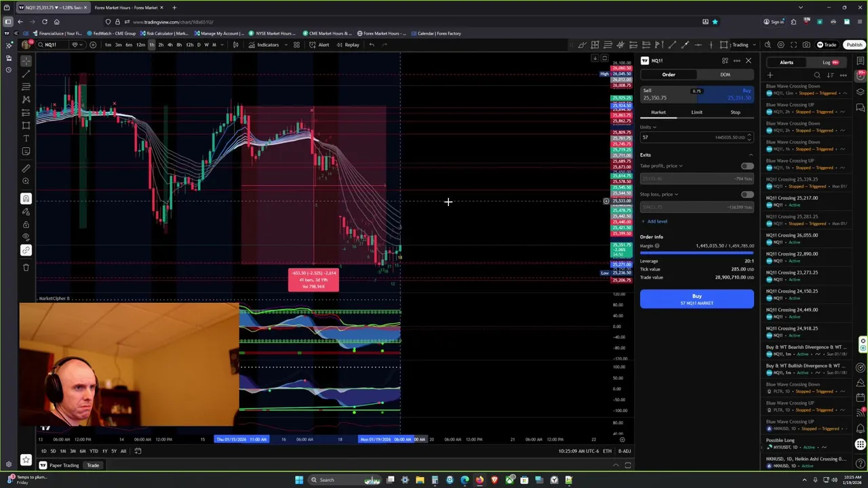Start Replay mode
This screenshot has height=488, width=868.
[x=348, y=45]
